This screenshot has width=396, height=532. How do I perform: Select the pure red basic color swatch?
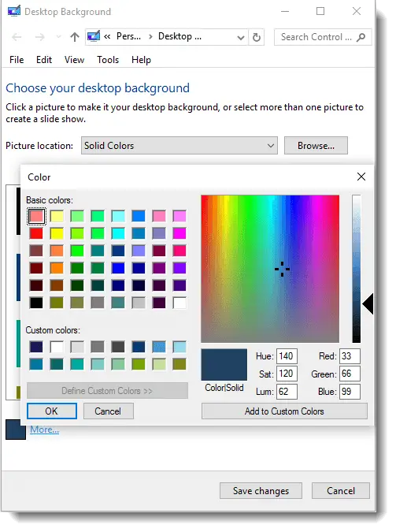point(36,233)
